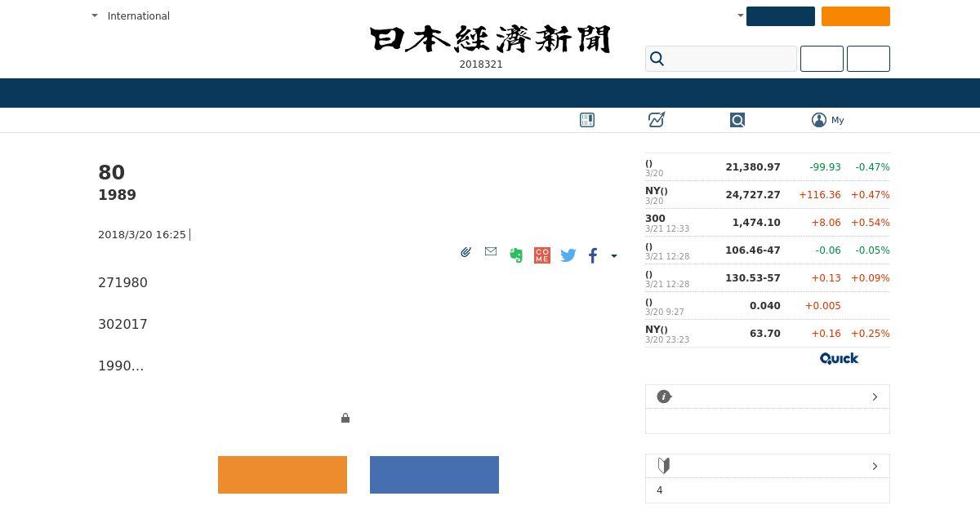Expand the information panel chevron

[875, 397]
